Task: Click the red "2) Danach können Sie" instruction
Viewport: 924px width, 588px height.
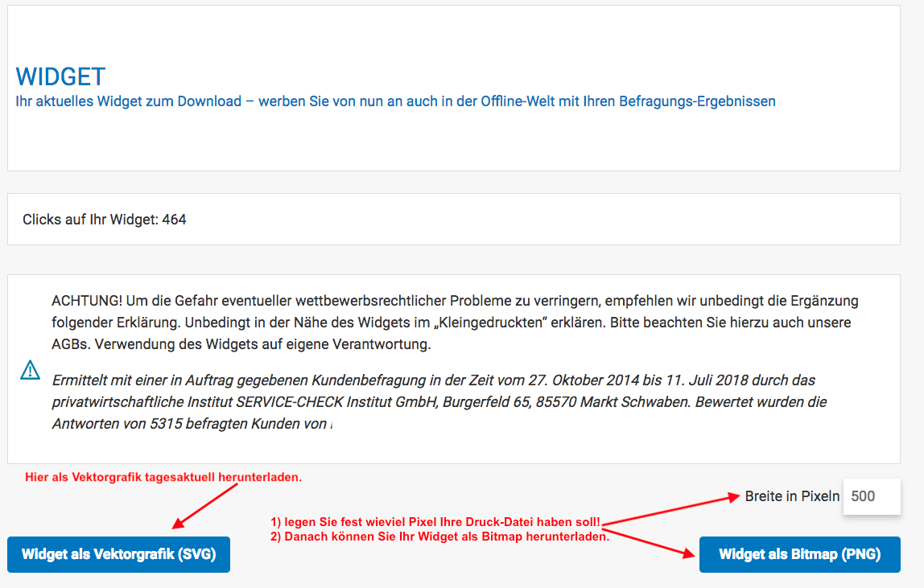Action: click(x=439, y=537)
